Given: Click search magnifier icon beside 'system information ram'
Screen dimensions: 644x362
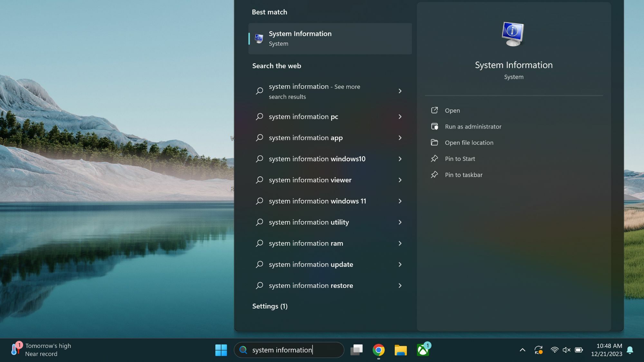Looking at the screenshot, I should click(x=260, y=243).
